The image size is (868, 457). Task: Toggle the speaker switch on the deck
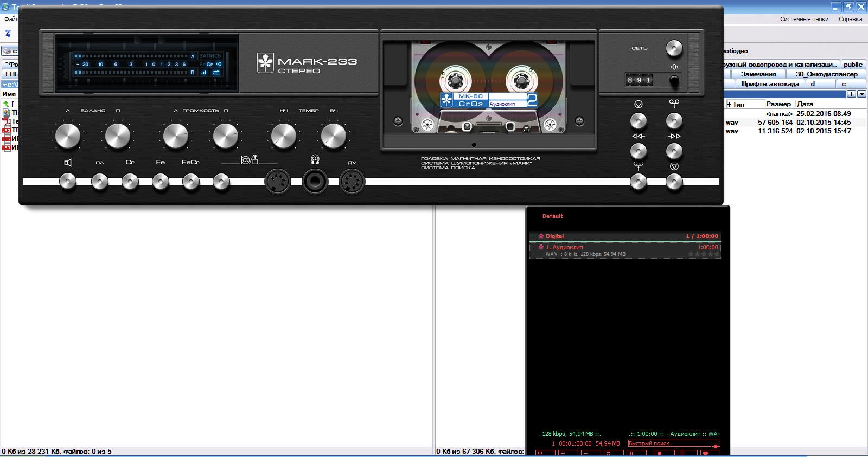point(68,182)
